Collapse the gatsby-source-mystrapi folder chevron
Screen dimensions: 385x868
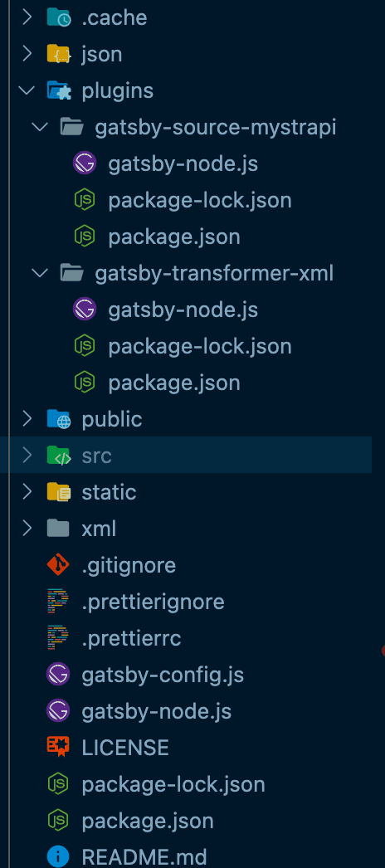point(40,127)
